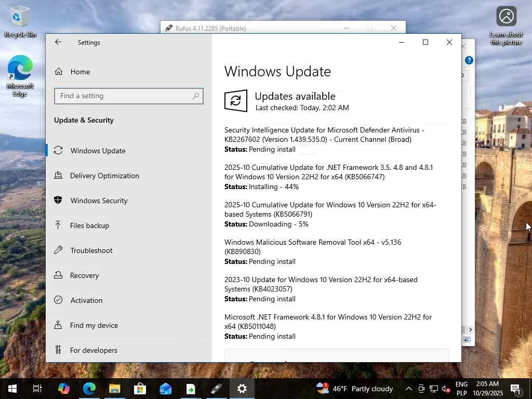Click the Windows Update page title
Viewport: 532px width, 399px height.
coord(277,72)
